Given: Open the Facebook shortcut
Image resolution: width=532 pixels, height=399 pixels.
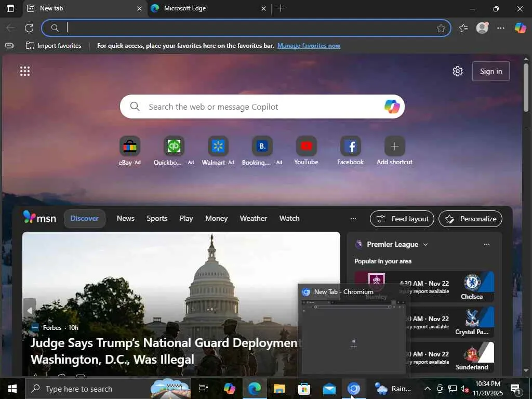Looking at the screenshot, I should click(x=350, y=151).
